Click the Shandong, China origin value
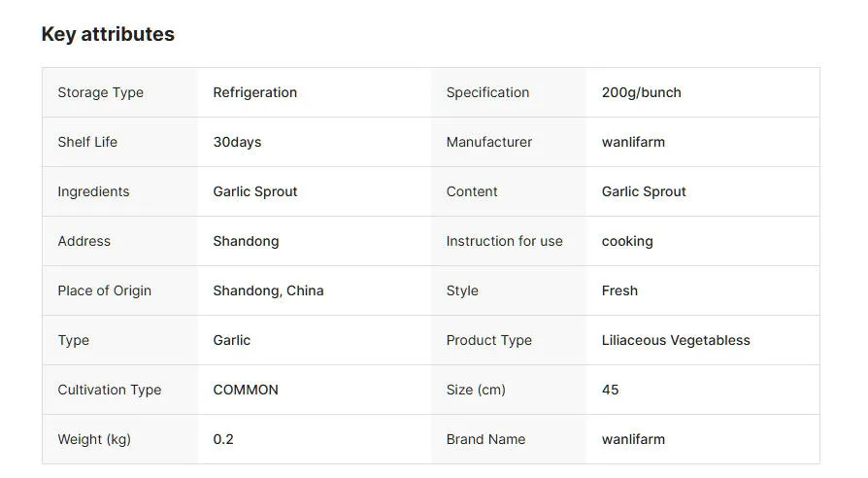 [x=268, y=290]
